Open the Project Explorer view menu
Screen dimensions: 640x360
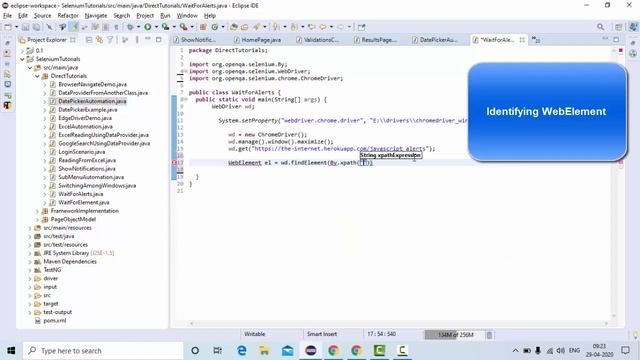[x=137, y=40]
